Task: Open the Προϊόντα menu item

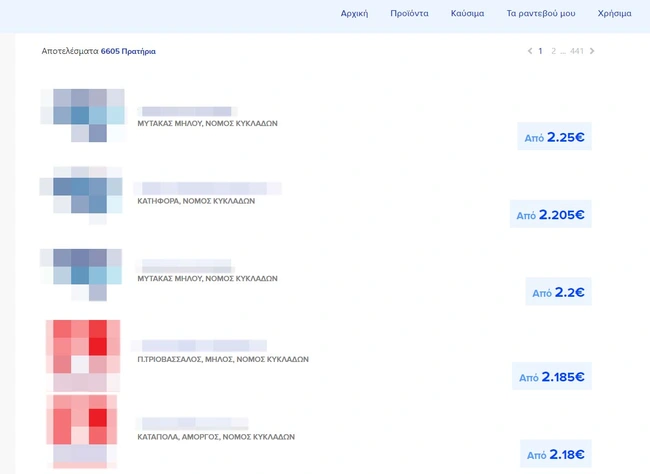Action: pos(409,14)
